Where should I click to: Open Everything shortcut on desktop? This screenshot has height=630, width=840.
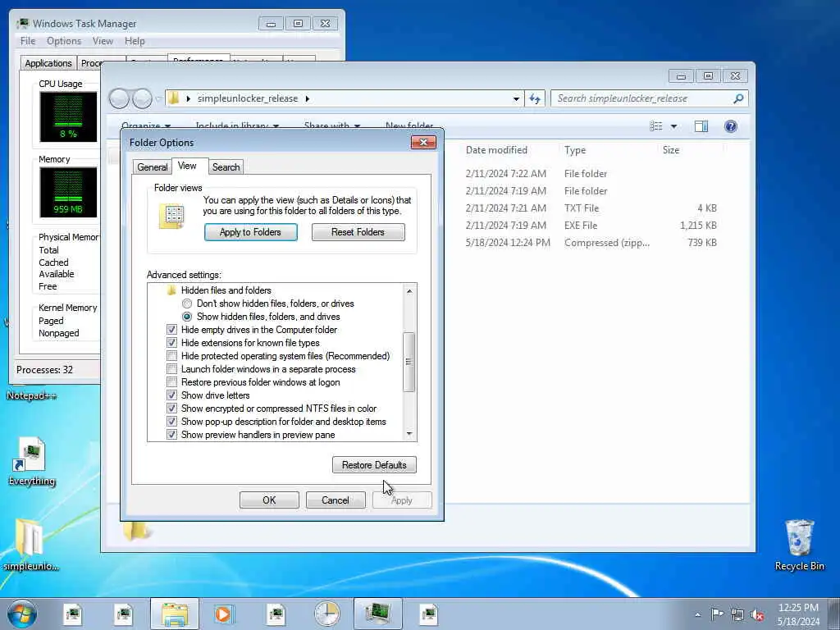coord(32,462)
